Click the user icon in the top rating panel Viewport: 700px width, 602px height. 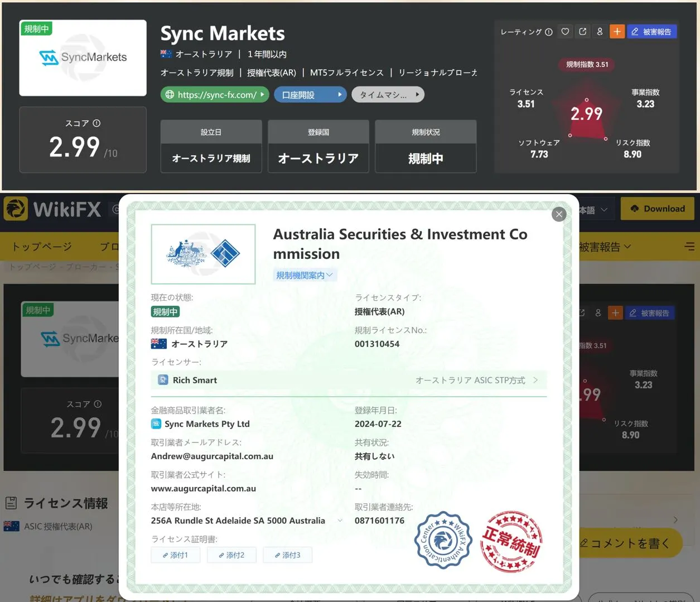[600, 32]
